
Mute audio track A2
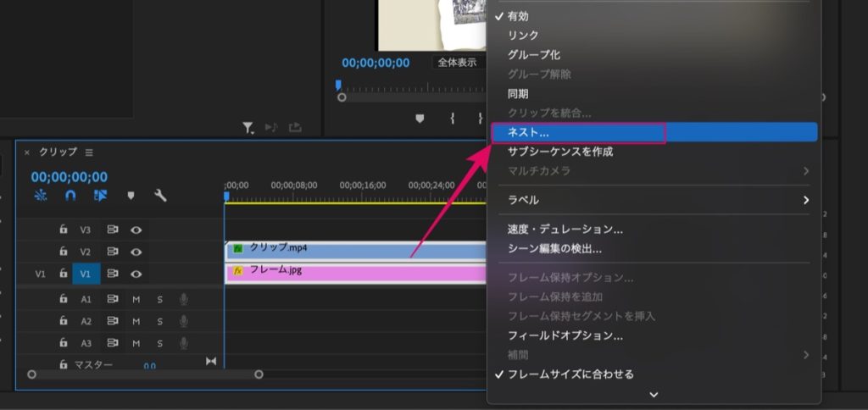click(136, 321)
